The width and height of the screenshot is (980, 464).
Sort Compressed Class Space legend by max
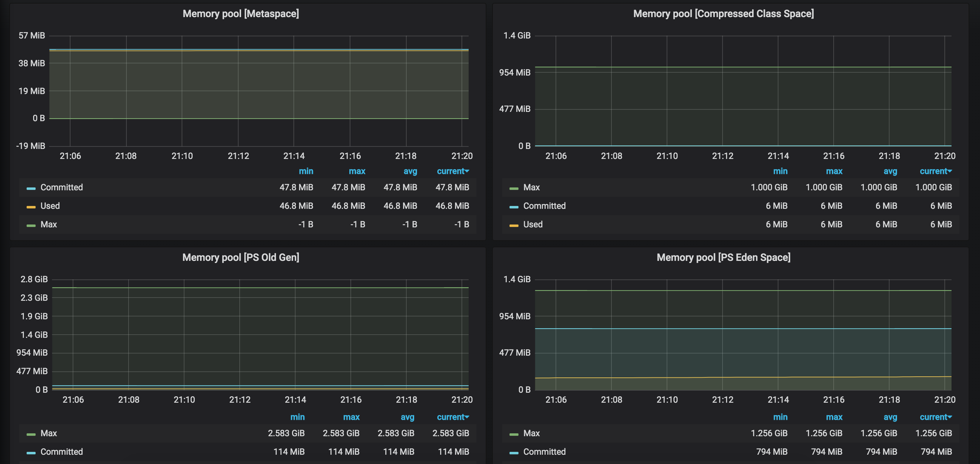coord(834,171)
